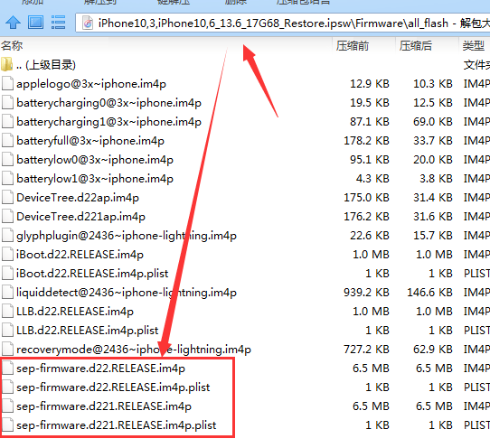Click 146.6 KB compressed size of liquiddetect
490x448 pixels.
pyautogui.click(x=429, y=293)
